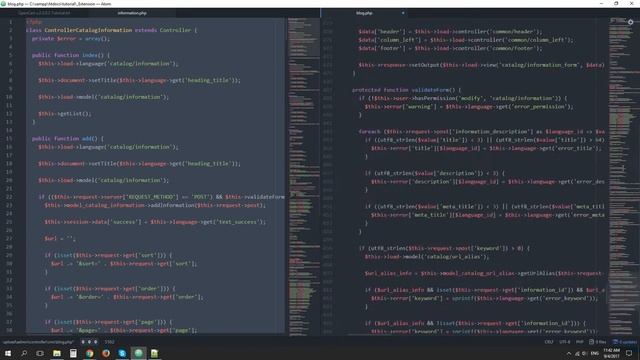Open the Windows Start menu
The image size is (640, 360).
(x=8, y=353)
